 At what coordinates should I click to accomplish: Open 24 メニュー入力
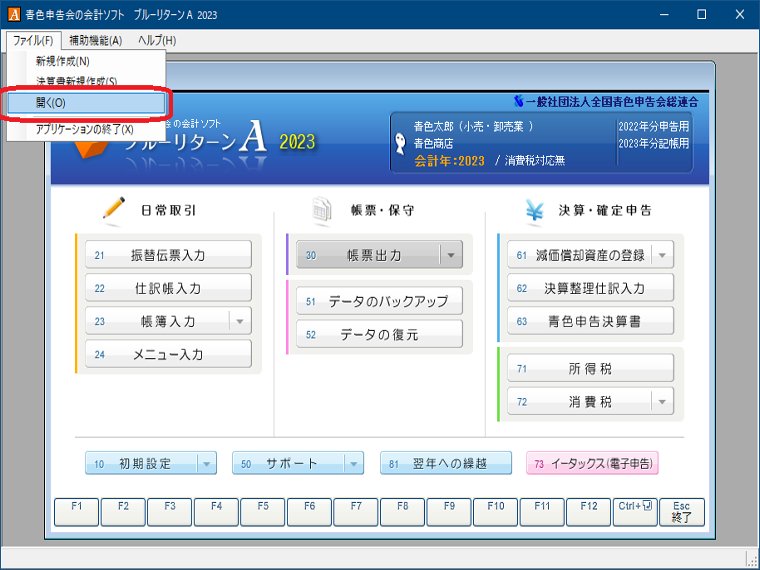point(168,354)
